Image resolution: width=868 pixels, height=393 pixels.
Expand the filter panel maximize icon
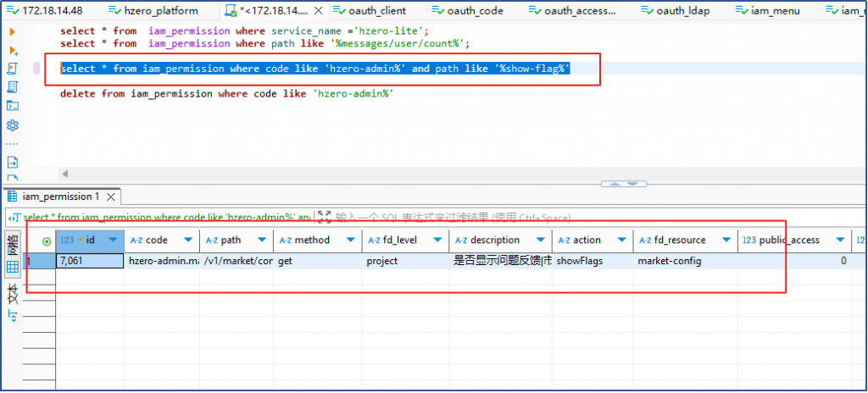point(324,217)
